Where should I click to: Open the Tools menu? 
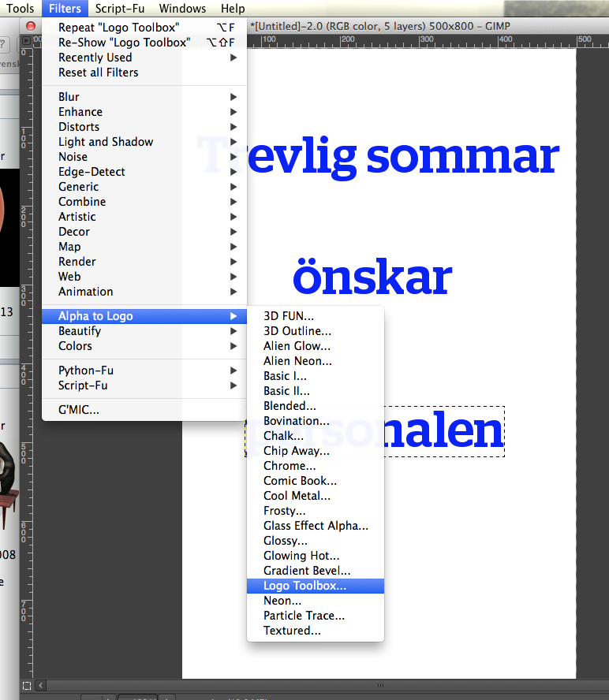coord(20,9)
